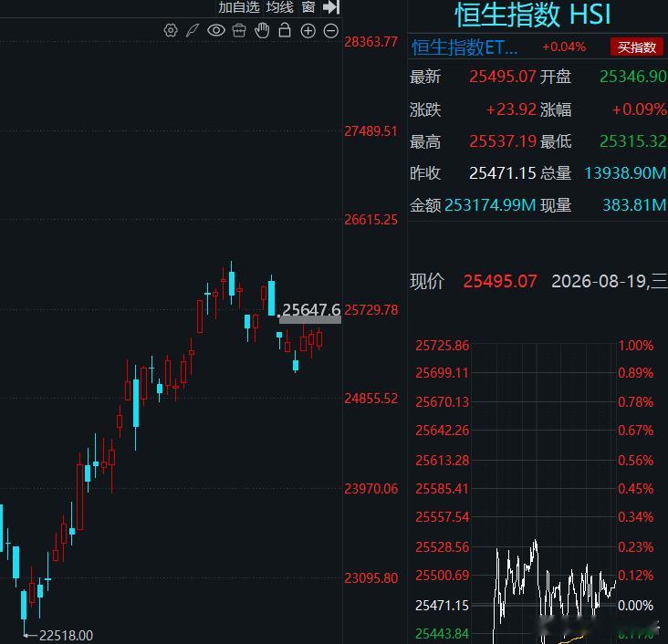The image size is (668, 644).
Task: Click intraday axis label 25613.28
Action: [443, 461]
